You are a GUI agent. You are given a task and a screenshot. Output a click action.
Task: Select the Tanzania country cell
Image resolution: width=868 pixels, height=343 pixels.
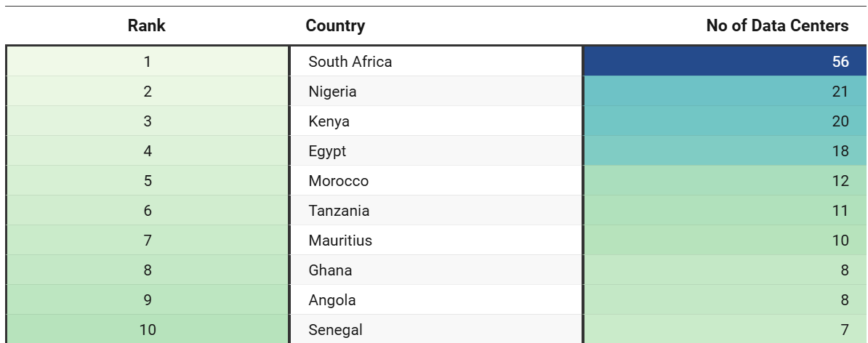(339, 211)
